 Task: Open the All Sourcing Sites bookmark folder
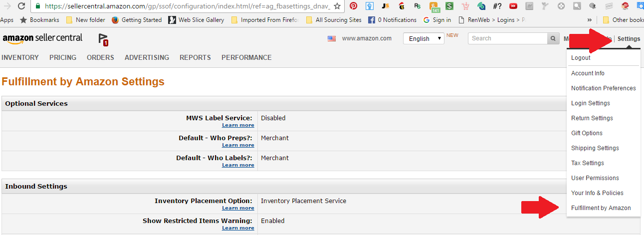point(333,20)
